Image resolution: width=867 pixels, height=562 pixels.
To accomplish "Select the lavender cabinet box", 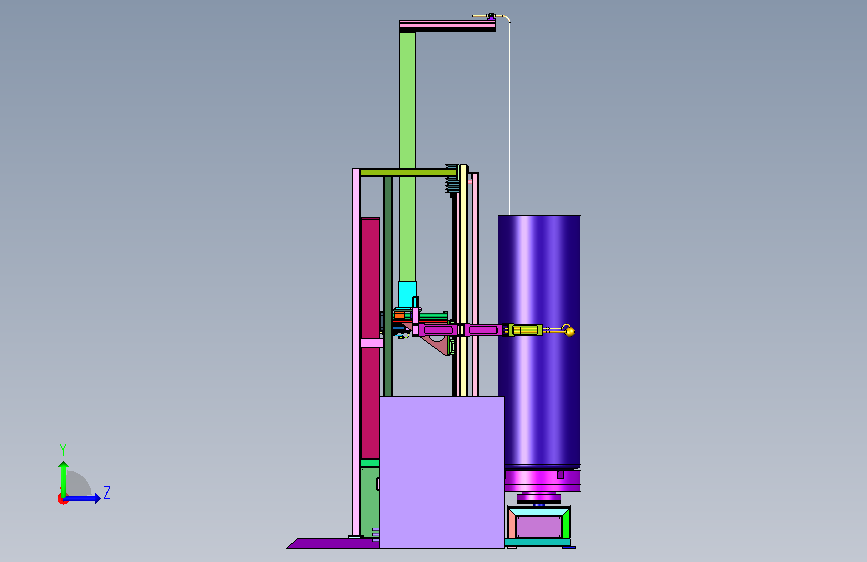I will tap(442, 472).
